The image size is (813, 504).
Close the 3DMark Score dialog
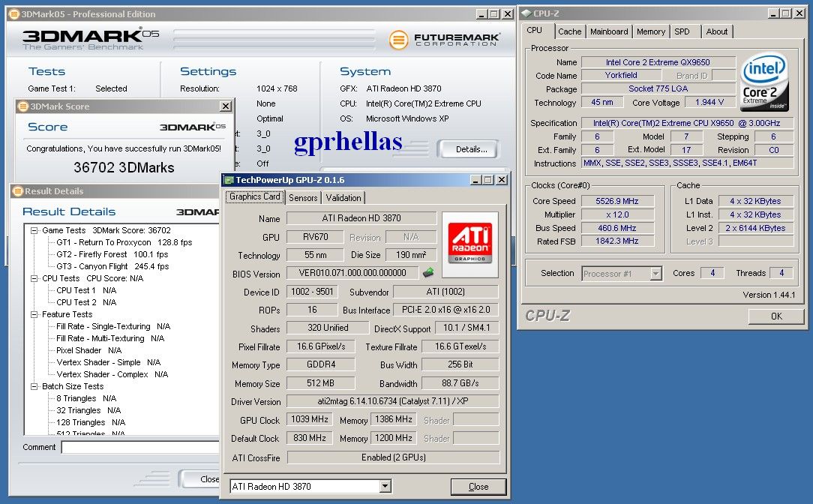tap(226, 106)
